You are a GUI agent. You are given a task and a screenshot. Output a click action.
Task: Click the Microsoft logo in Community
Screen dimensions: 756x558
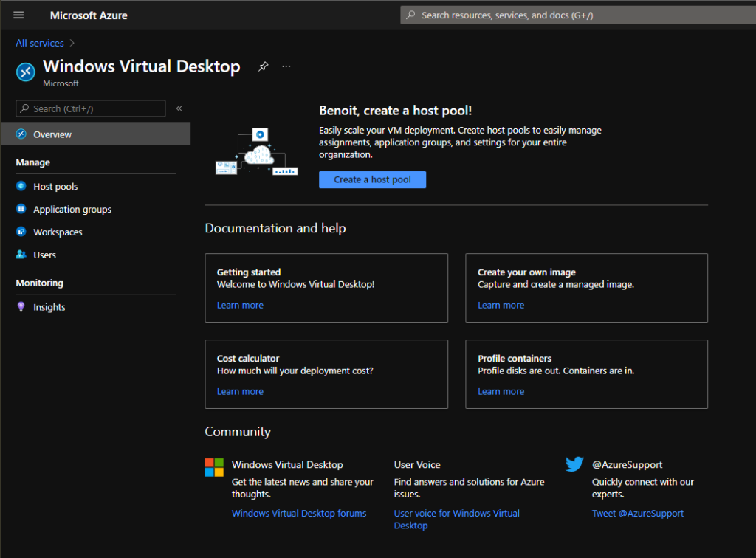tap(214, 467)
